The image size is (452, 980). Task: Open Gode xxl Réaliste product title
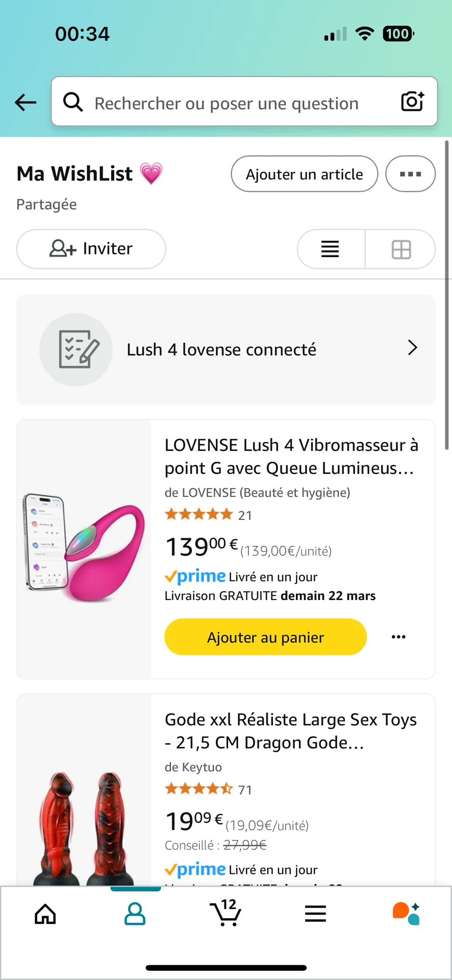coord(290,731)
